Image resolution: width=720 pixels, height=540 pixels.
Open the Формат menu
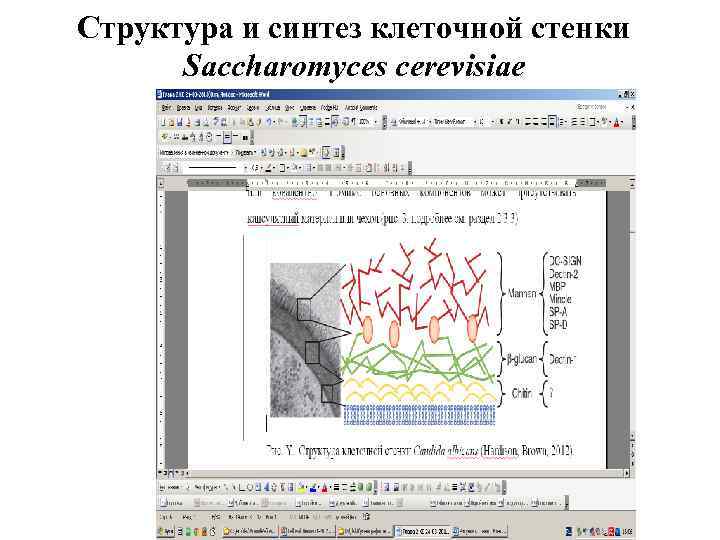click(x=234, y=108)
